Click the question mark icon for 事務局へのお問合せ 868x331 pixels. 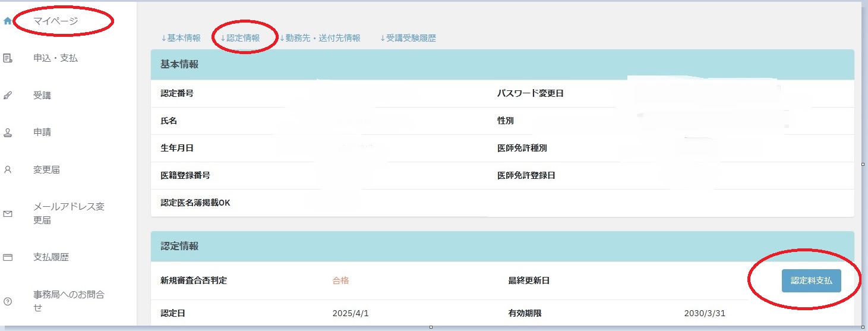pyautogui.click(x=8, y=301)
